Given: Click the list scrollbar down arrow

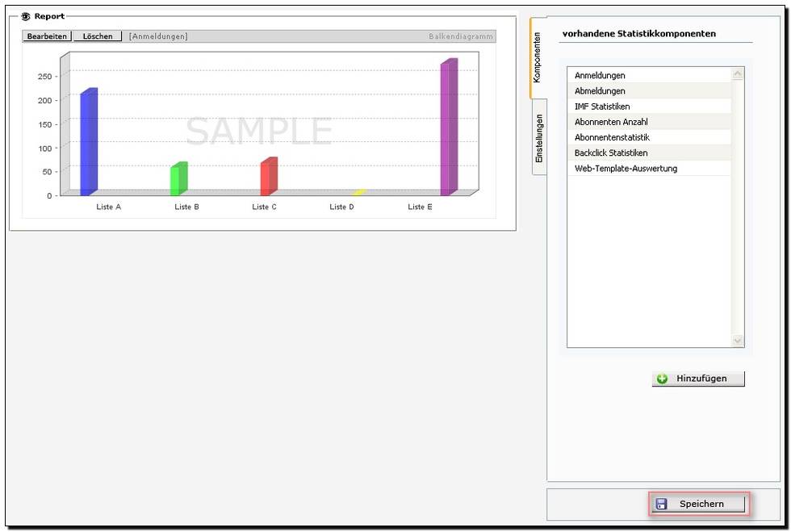Looking at the screenshot, I should click(x=738, y=341).
